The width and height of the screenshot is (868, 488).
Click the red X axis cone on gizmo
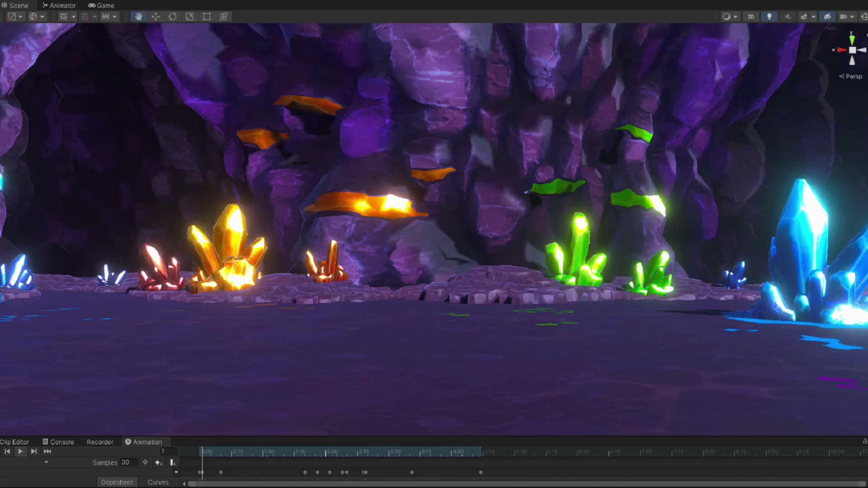tap(842, 50)
